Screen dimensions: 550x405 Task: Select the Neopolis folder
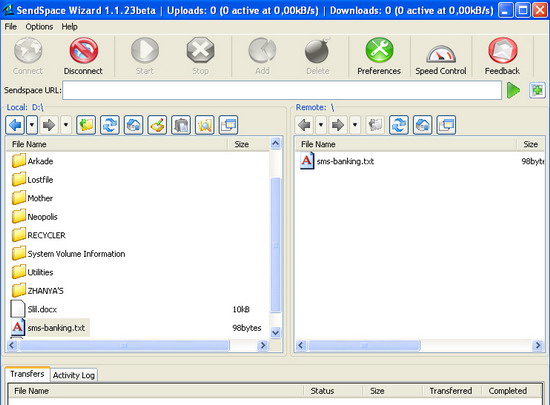click(x=34, y=217)
